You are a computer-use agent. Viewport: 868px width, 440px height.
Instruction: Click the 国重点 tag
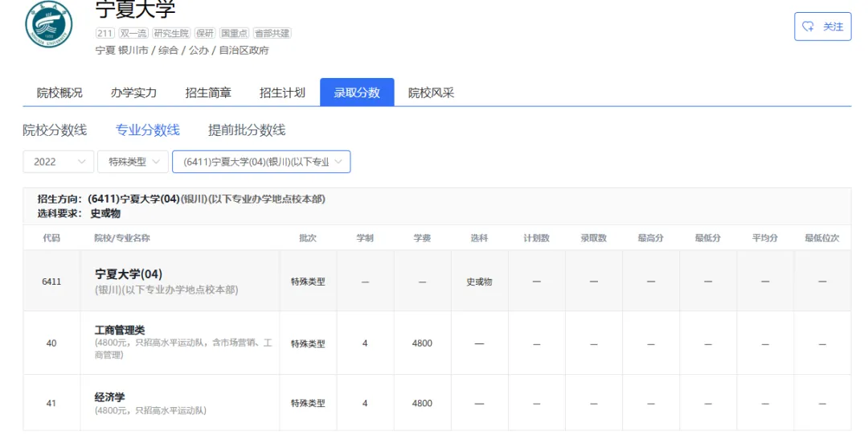pyautogui.click(x=234, y=33)
